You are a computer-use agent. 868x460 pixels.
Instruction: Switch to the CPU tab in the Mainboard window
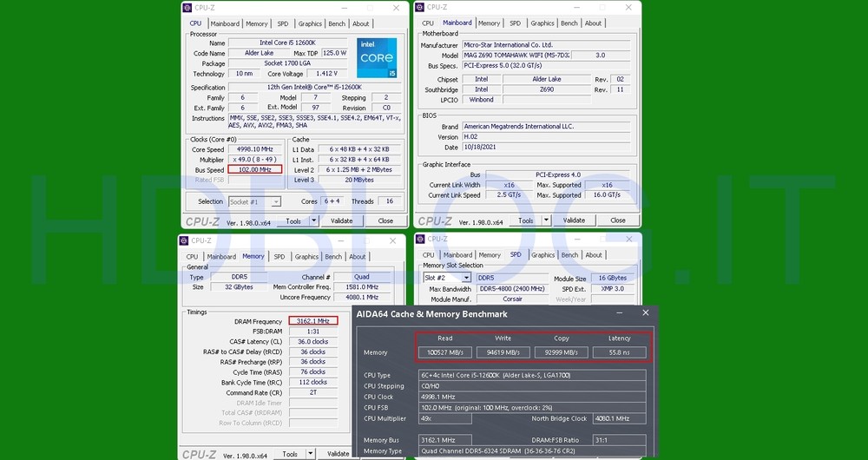click(428, 23)
